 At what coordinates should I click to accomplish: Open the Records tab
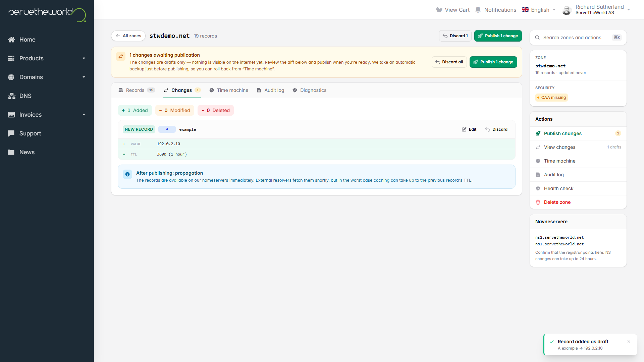click(x=137, y=90)
